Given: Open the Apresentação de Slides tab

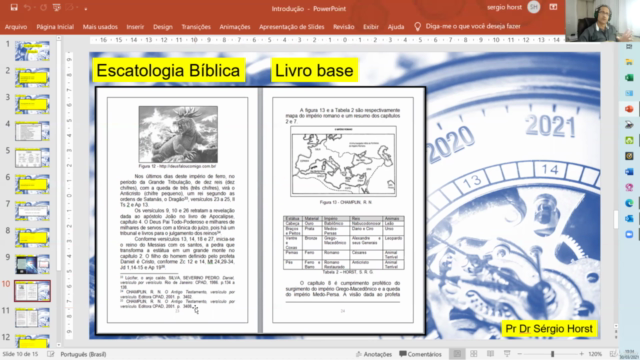Looking at the screenshot, I should pyautogui.click(x=291, y=27).
